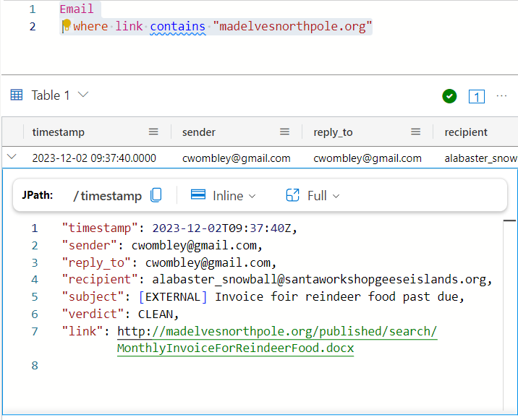Expand the Table 1 dropdown chevron
The width and height of the screenshot is (518, 420).
pyautogui.click(x=83, y=95)
